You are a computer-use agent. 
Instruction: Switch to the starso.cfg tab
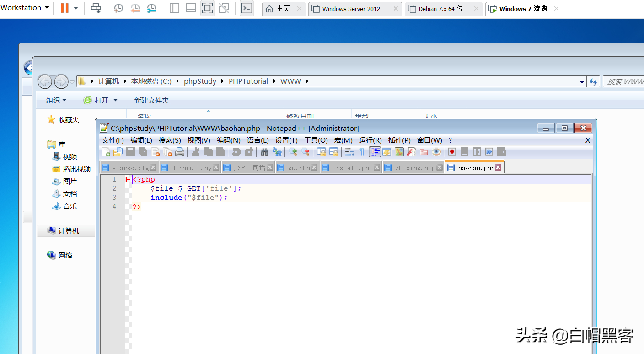pos(130,168)
